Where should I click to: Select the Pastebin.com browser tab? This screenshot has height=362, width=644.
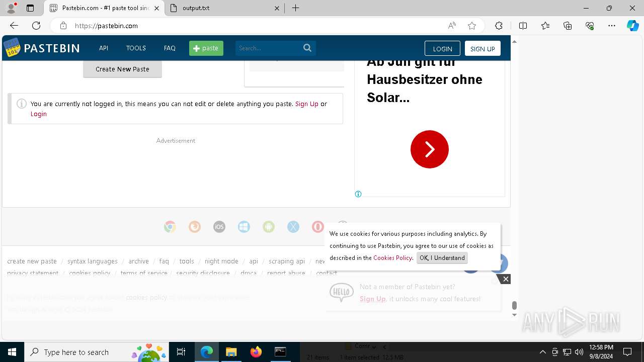pyautogui.click(x=104, y=8)
